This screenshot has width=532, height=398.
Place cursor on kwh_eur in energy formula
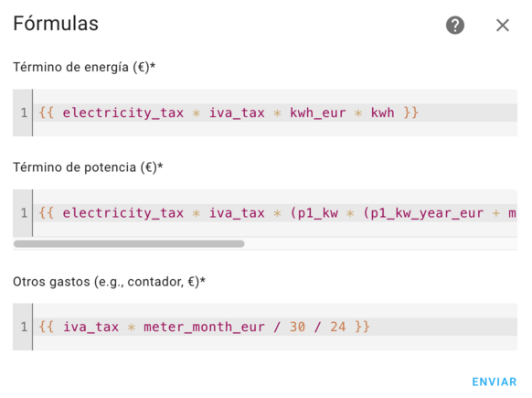coord(317,113)
